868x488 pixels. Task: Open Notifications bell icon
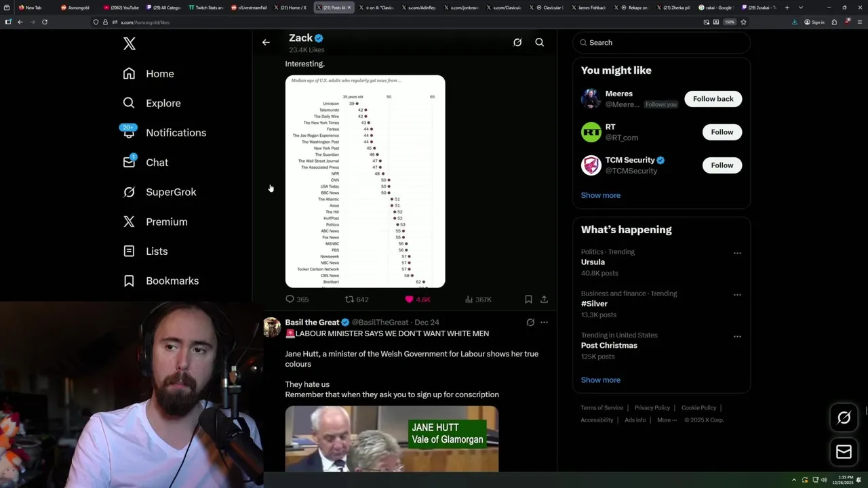(x=129, y=132)
